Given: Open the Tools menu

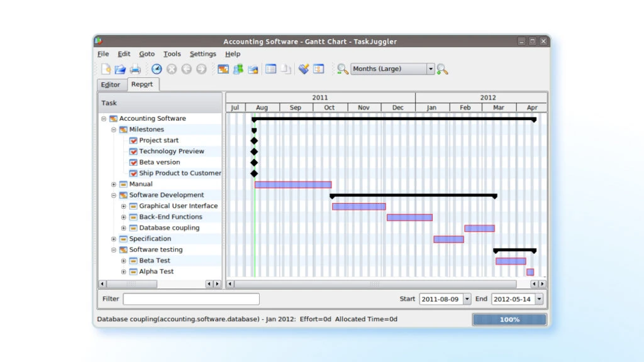Looking at the screenshot, I should pyautogui.click(x=172, y=54).
